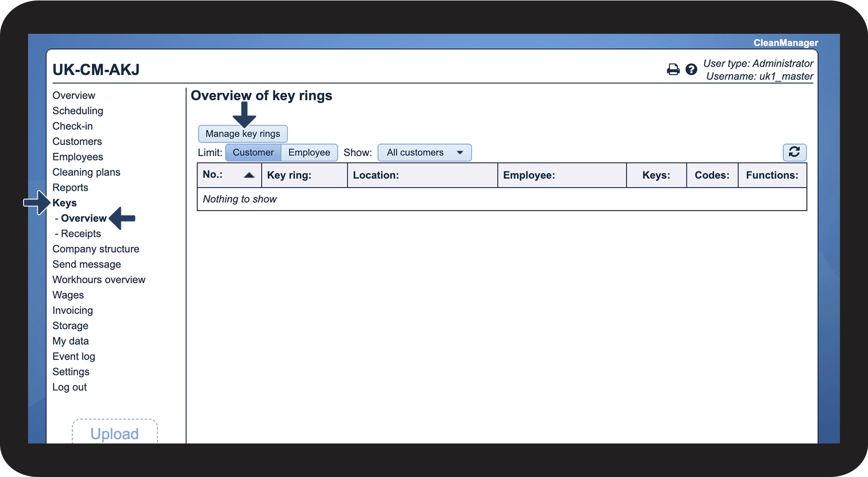The image size is (868, 477).
Task: Select Keys in sidebar
Action: (x=64, y=203)
